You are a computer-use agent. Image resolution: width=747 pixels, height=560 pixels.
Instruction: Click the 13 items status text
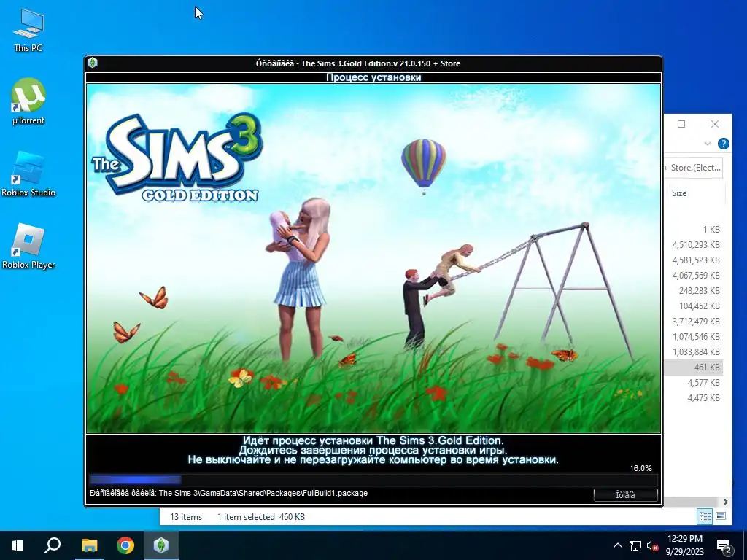pos(186,517)
